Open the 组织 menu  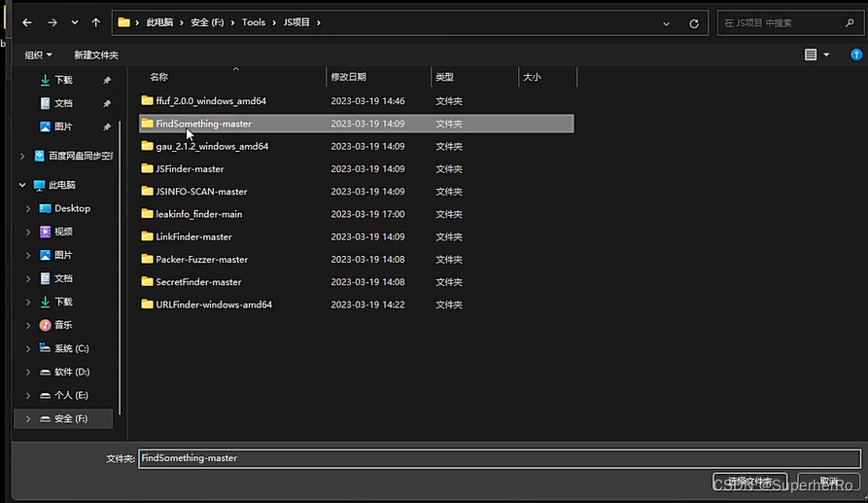coord(38,54)
